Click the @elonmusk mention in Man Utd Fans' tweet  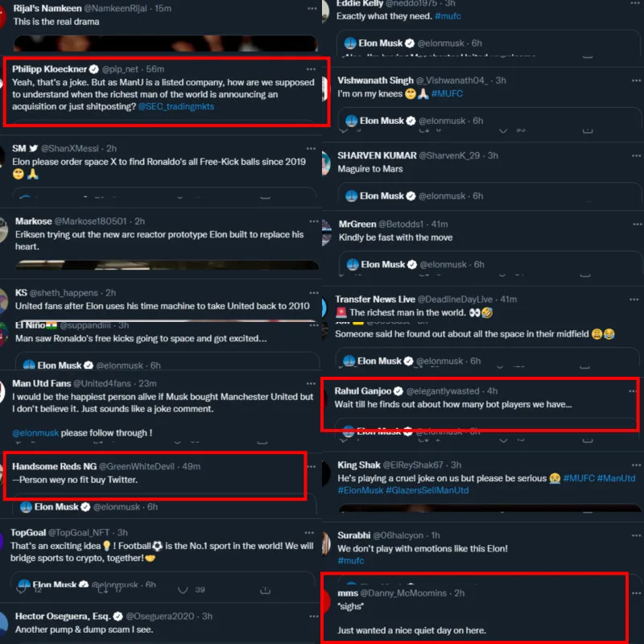pyautogui.click(x=35, y=433)
